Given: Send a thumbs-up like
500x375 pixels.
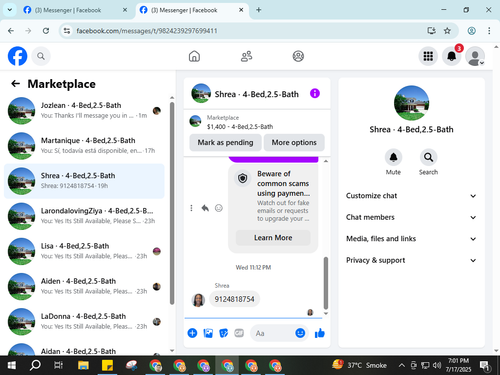Looking at the screenshot, I should coord(320,333).
